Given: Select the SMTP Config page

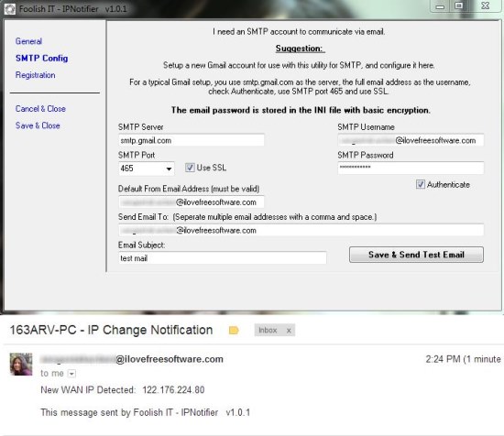Looking at the screenshot, I should click(42, 58).
